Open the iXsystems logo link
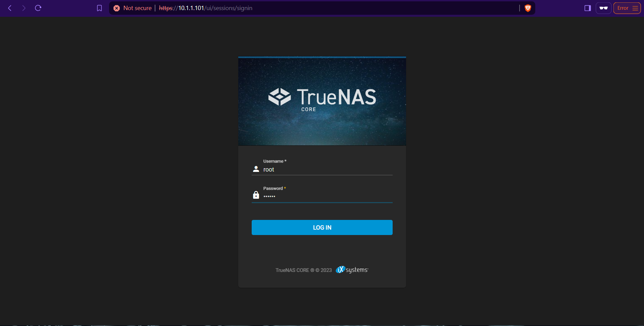Screen dimensions: 644x326 coord(352,270)
